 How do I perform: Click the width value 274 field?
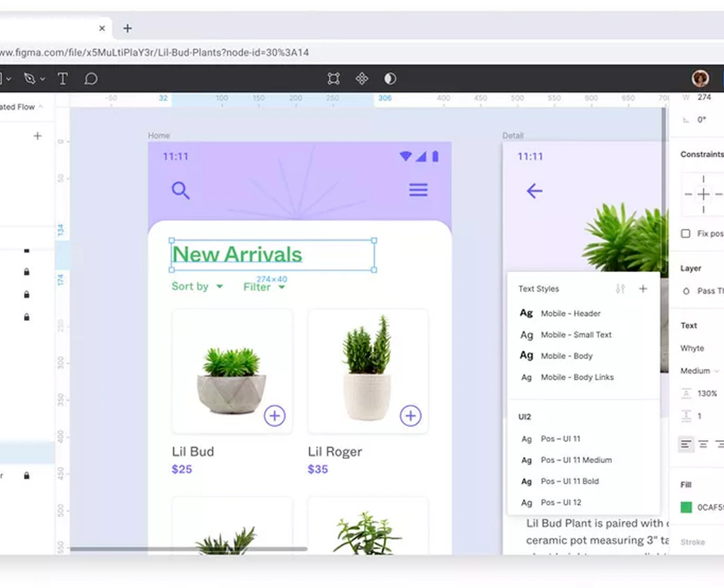click(704, 97)
